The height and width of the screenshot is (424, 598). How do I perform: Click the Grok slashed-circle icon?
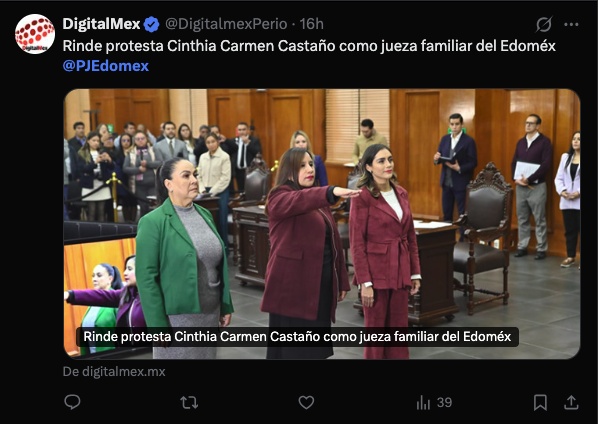tap(543, 24)
